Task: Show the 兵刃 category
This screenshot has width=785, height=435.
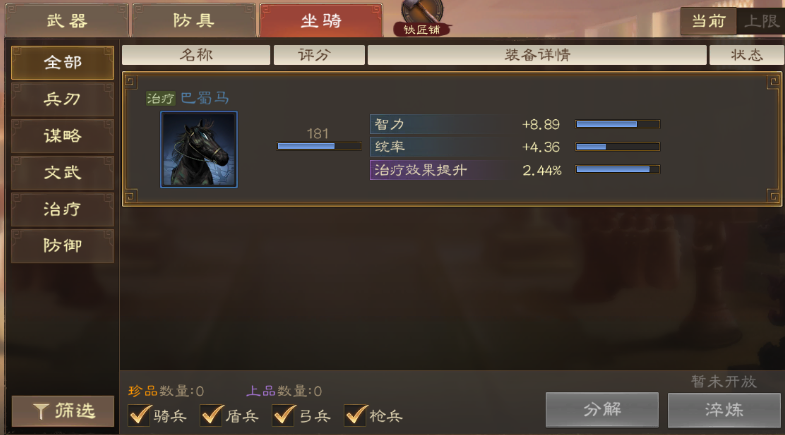Action: (x=63, y=100)
